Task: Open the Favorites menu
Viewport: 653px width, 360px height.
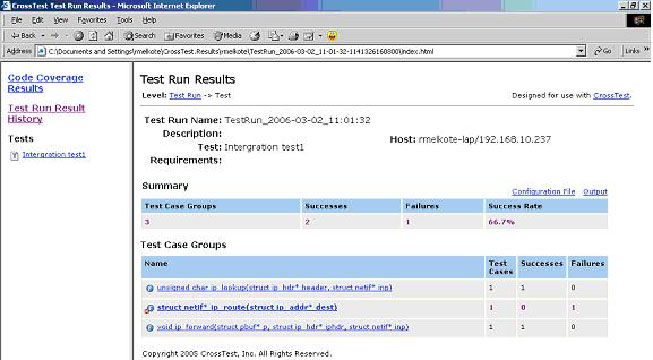Action: tap(92, 20)
